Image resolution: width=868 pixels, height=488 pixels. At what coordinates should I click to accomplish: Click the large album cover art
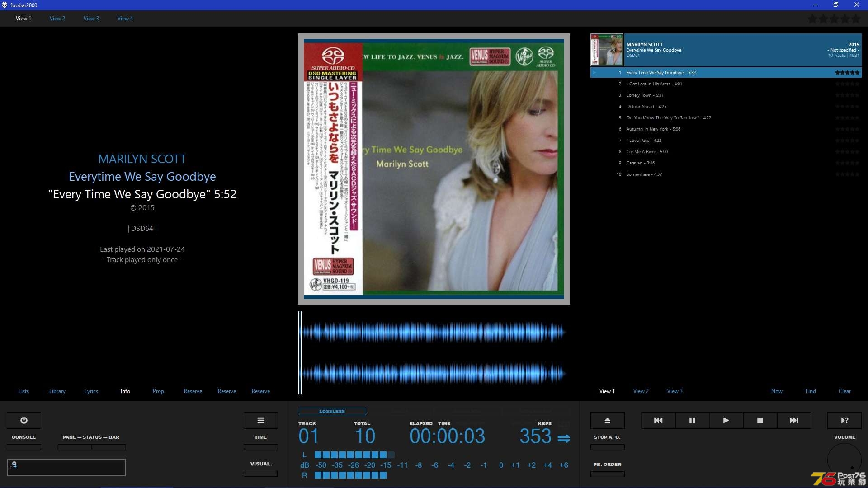point(434,169)
